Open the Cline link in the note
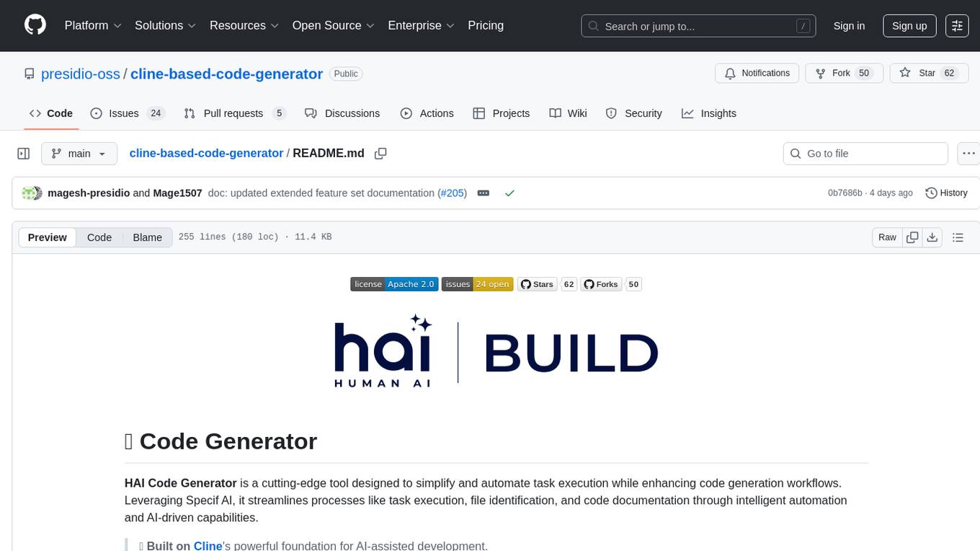The width and height of the screenshot is (980, 551). point(208,546)
